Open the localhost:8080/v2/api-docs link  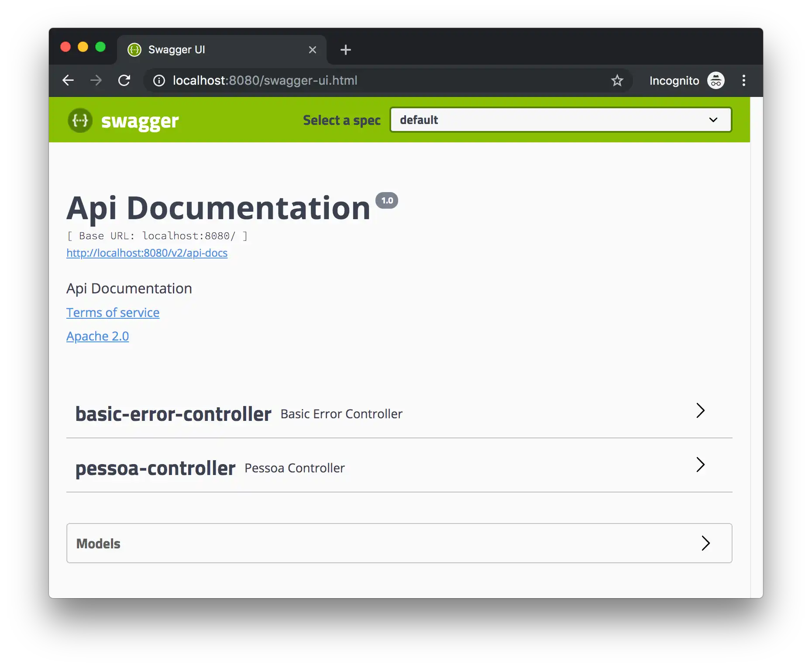(x=147, y=253)
